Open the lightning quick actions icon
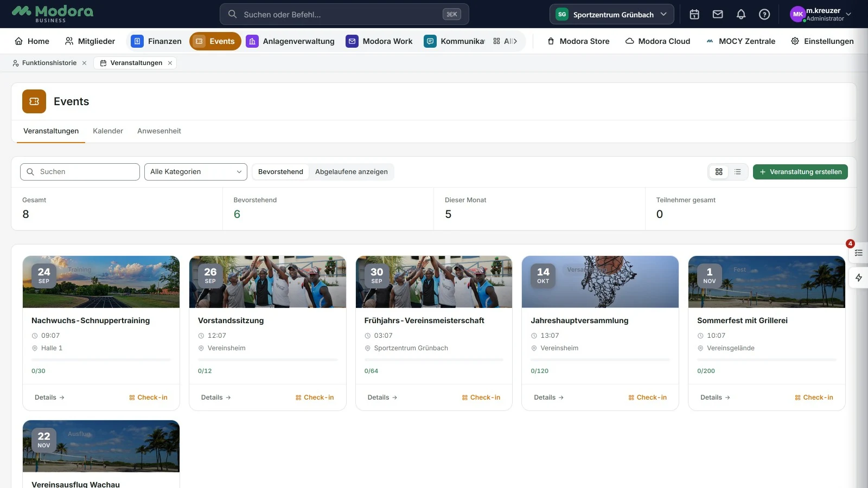 coord(859,278)
